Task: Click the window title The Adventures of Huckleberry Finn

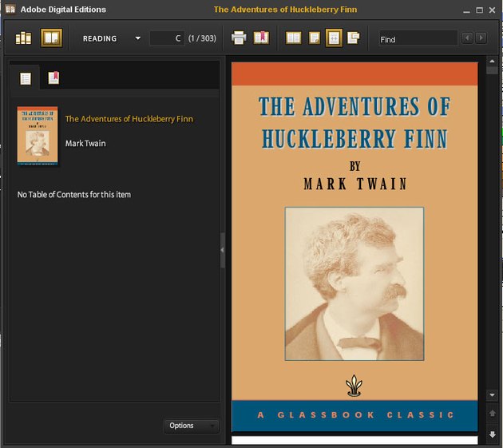Action: pyautogui.click(x=285, y=10)
